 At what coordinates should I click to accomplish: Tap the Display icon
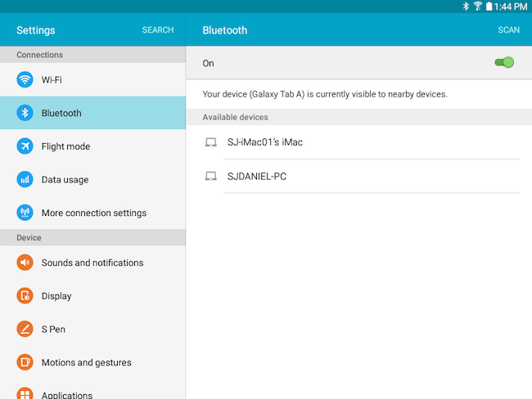point(25,296)
